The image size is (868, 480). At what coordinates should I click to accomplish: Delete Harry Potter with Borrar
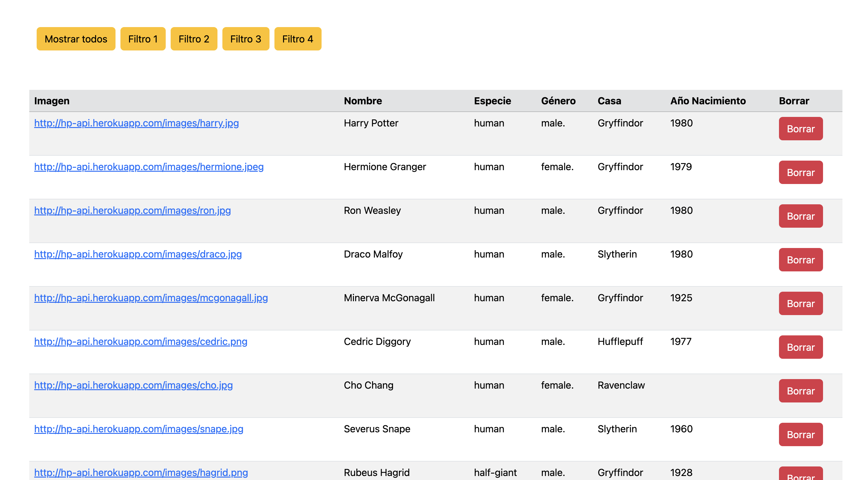pos(800,129)
